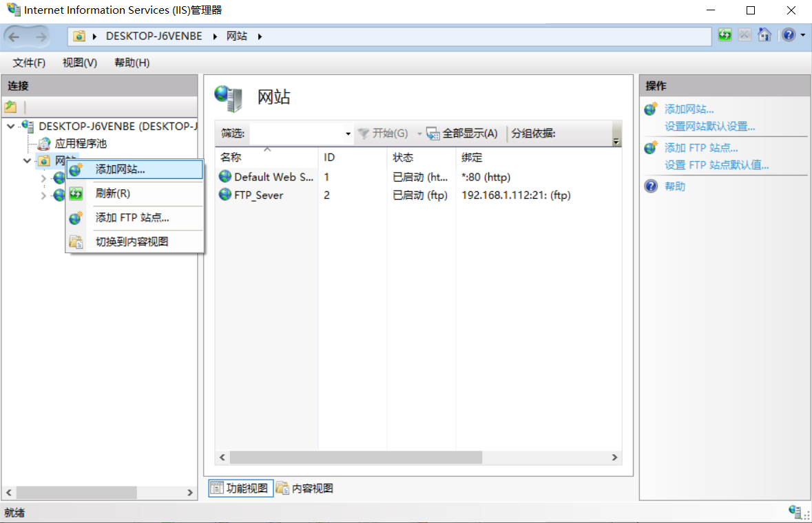Sort by 绑定 column header
The height and width of the screenshot is (523, 812).
pos(539,158)
